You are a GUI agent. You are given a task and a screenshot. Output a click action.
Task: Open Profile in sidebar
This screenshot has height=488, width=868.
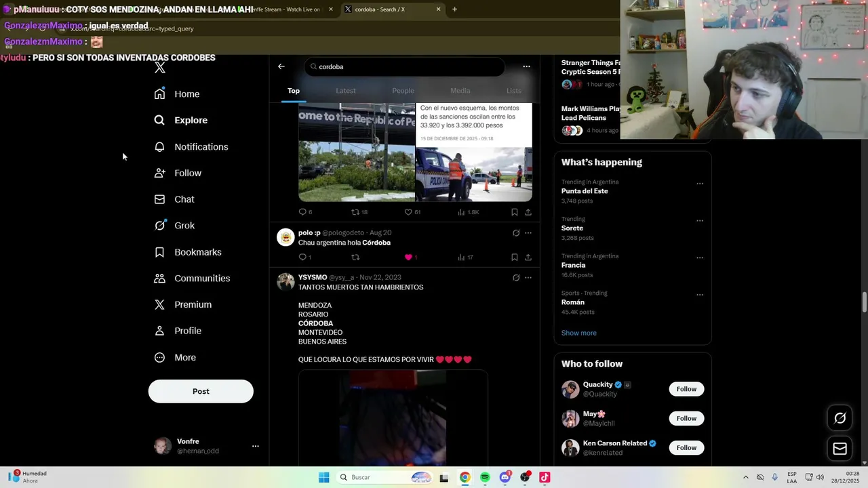coord(178,331)
